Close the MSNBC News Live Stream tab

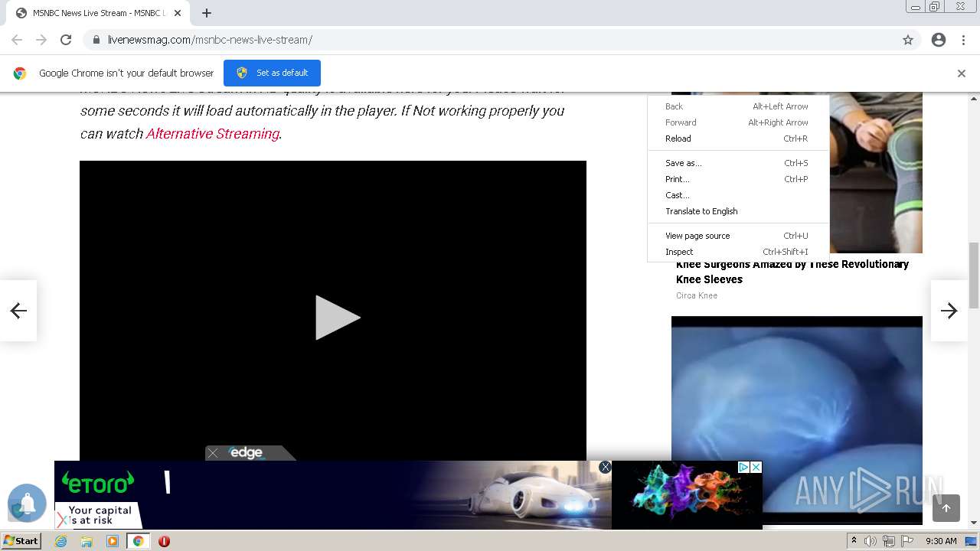pyautogui.click(x=178, y=13)
